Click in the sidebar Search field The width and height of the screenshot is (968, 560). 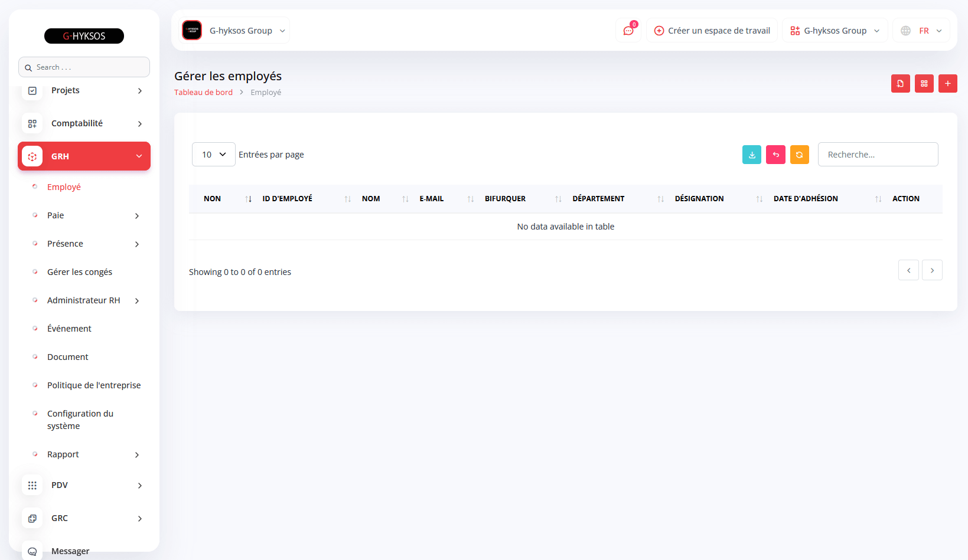[x=84, y=67]
